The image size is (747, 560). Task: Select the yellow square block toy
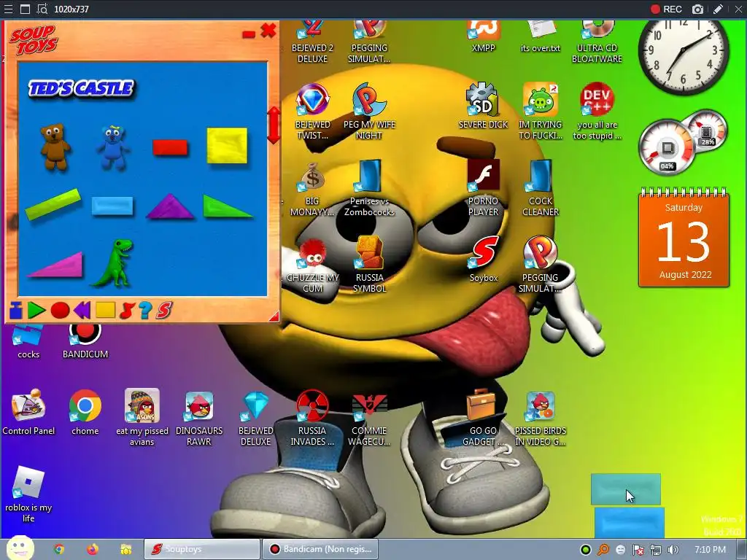tap(228, 145)
